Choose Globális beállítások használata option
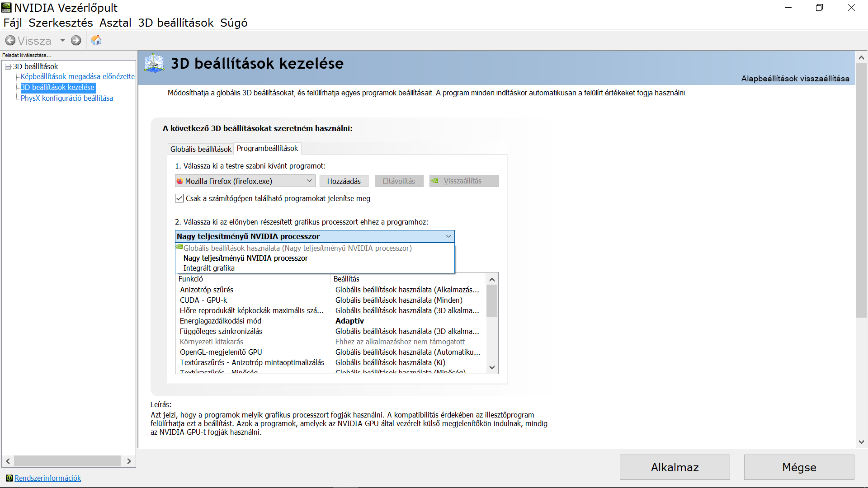This screenshot has height=488, width=868. coord(315,248)
